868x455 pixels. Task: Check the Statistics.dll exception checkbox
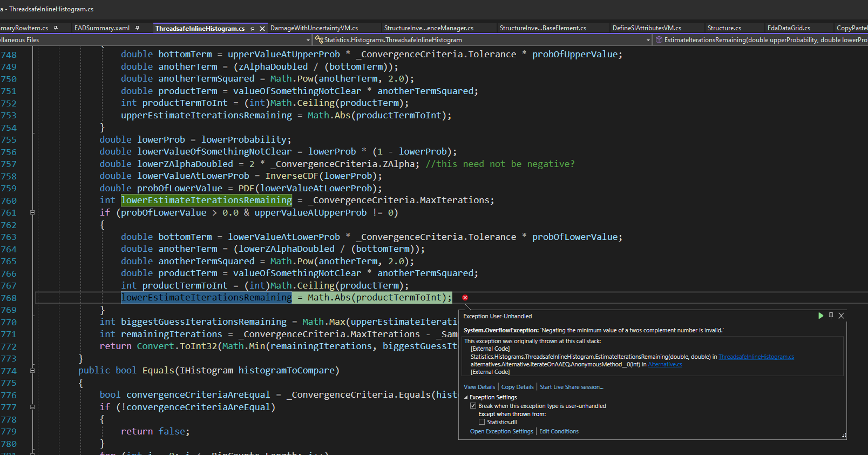(482, 422)
